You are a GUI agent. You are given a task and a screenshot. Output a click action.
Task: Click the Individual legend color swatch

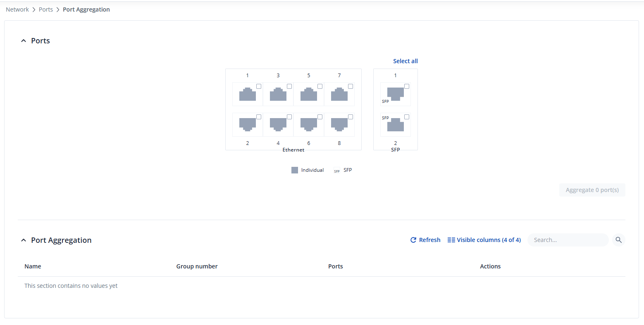[295, 170]
